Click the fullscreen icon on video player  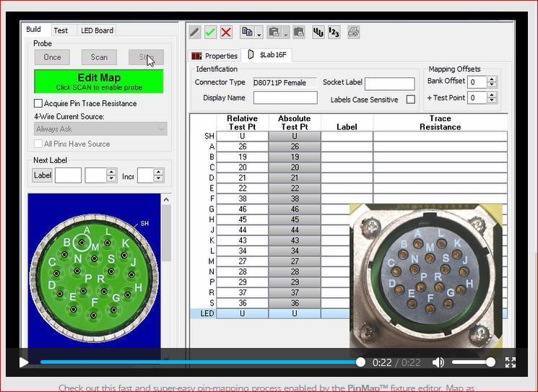(510, 362)
